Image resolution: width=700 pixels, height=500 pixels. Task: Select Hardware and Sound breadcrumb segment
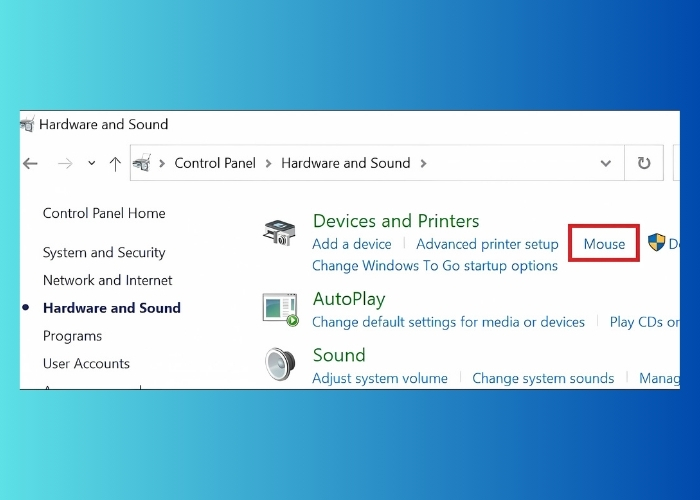coord(346,163)
